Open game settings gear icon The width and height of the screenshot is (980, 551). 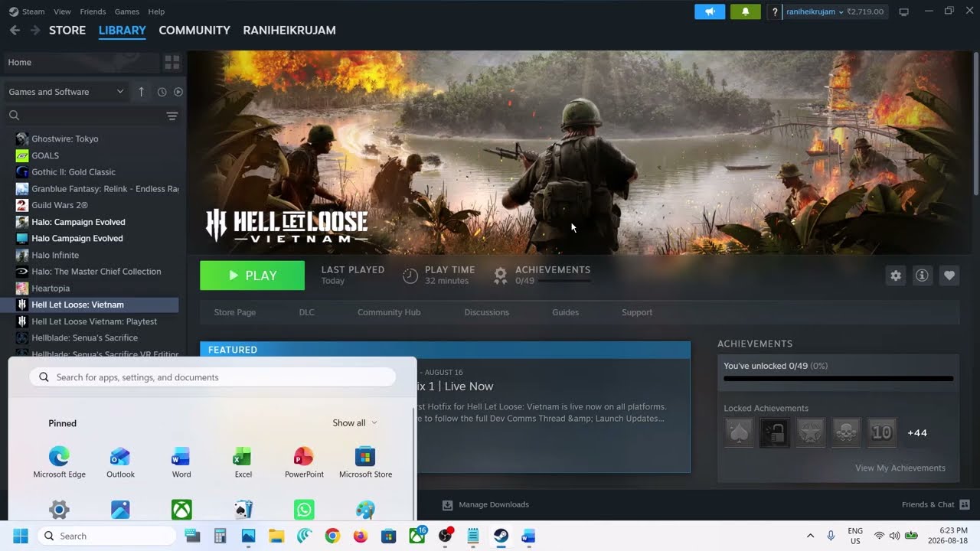(896, 275)
